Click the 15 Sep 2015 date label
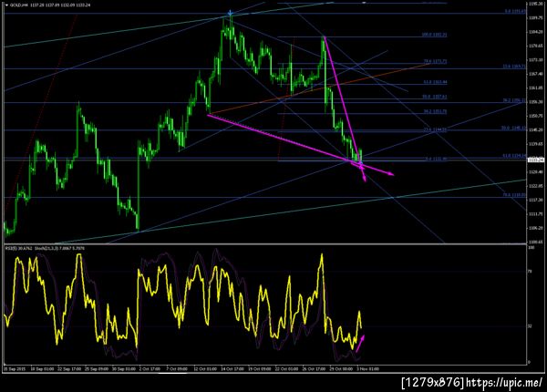The image size is (547, 392). click(x=15, y=368)
